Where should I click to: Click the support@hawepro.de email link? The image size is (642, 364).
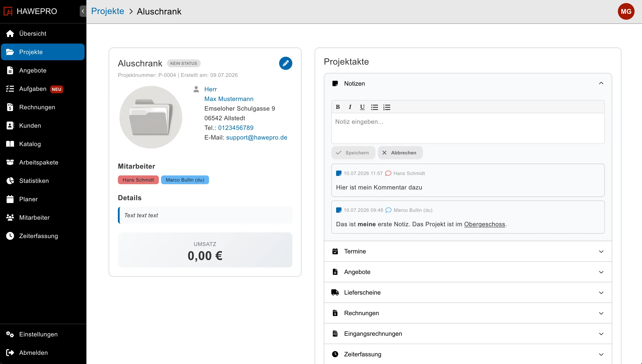(x=257, y=138)
